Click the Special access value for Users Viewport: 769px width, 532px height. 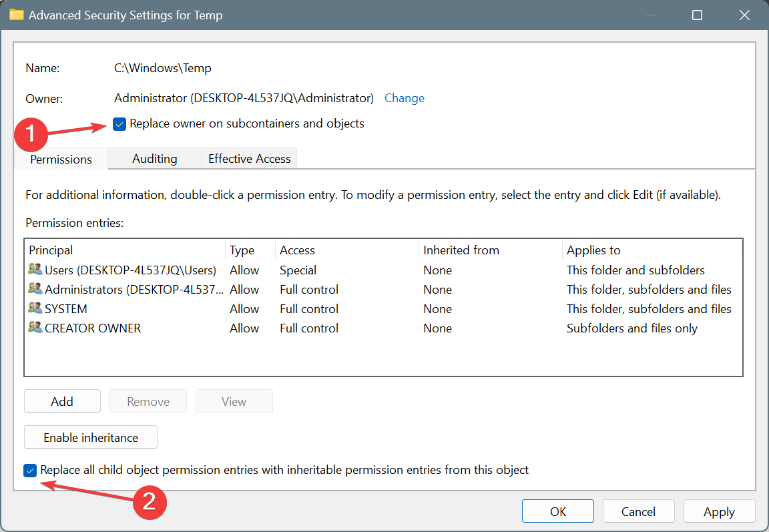click(298, 270)
